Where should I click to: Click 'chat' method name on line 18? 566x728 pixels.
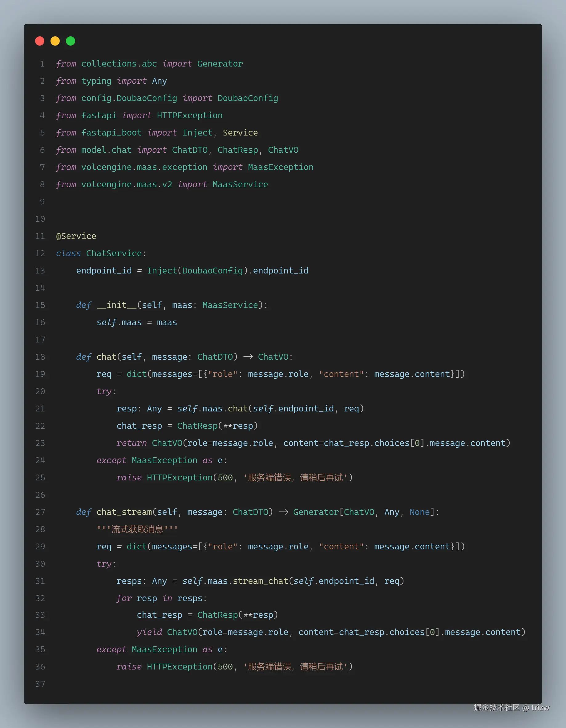tap(106, 357)
